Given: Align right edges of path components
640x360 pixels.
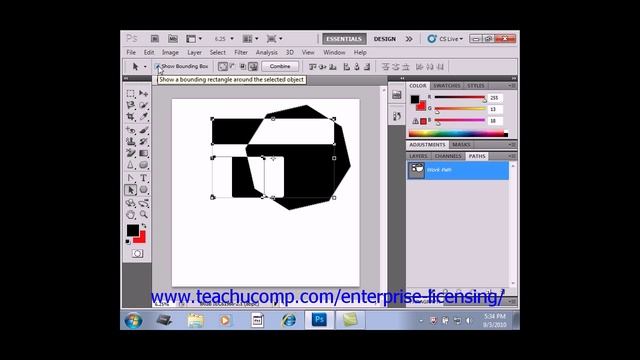Looking at the screenshot, I should tap(367, 67).
